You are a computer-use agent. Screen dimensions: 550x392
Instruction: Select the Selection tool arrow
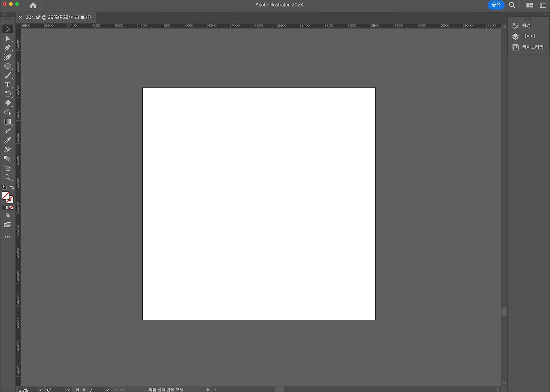pos(8,29)
